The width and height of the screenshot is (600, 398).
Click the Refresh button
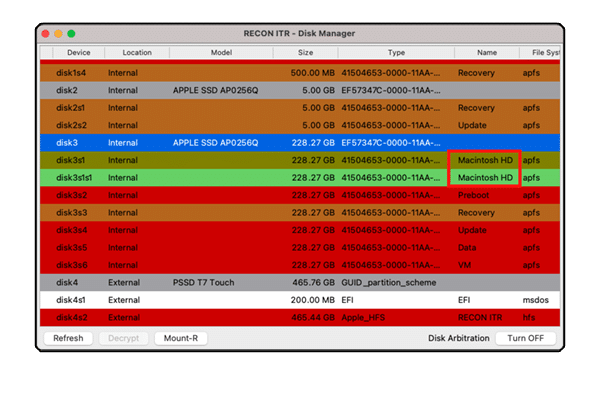[68, 338]
